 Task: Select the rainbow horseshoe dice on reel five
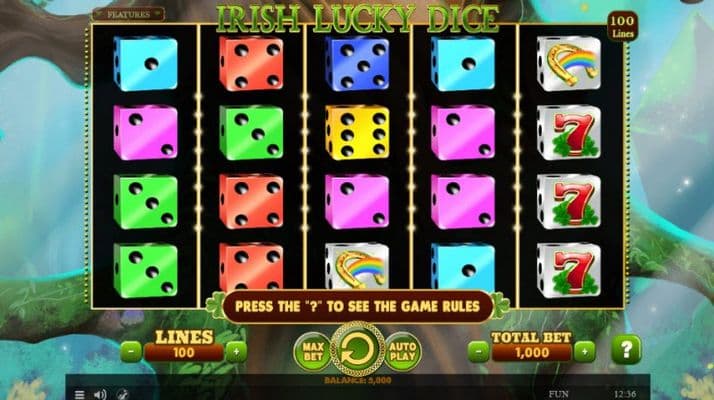click(x=569, y=64)
